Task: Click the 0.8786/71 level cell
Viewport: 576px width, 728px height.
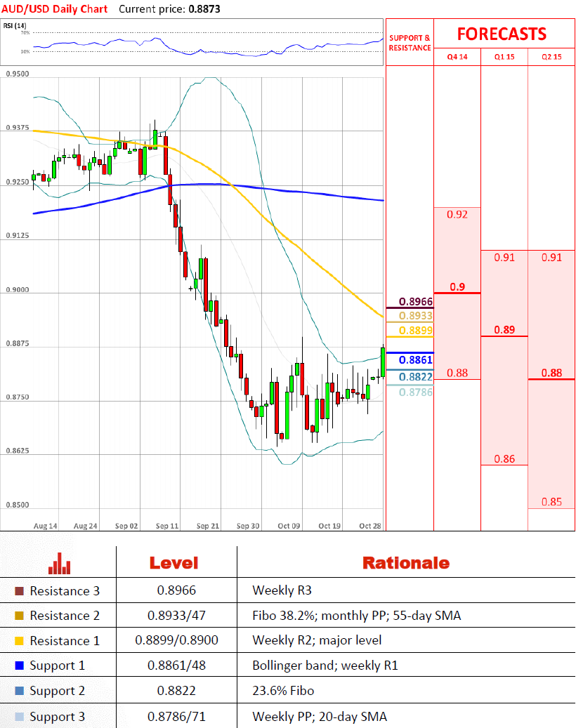Action: pos(176,717)
